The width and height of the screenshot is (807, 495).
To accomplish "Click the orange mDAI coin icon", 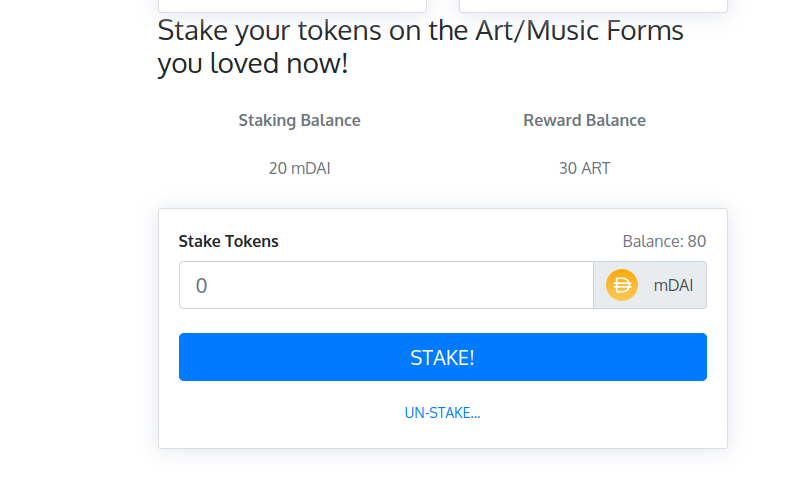I will click(622, 285).
